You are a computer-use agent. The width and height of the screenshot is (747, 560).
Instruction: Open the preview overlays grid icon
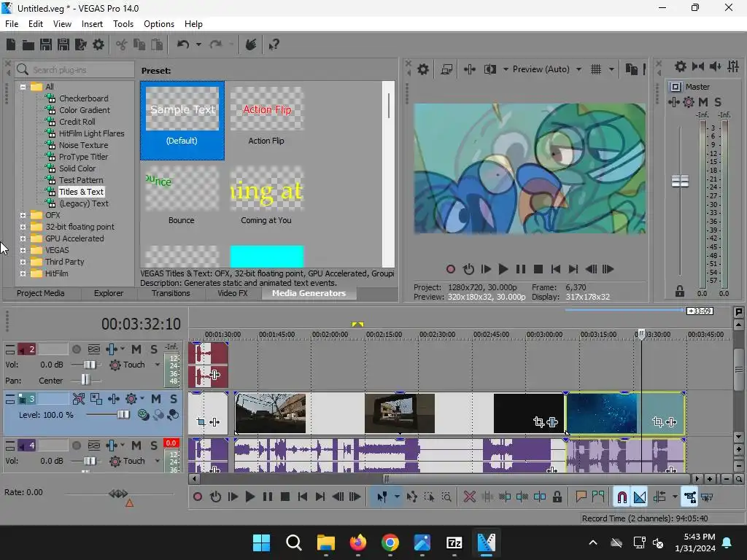click(596, 69)
